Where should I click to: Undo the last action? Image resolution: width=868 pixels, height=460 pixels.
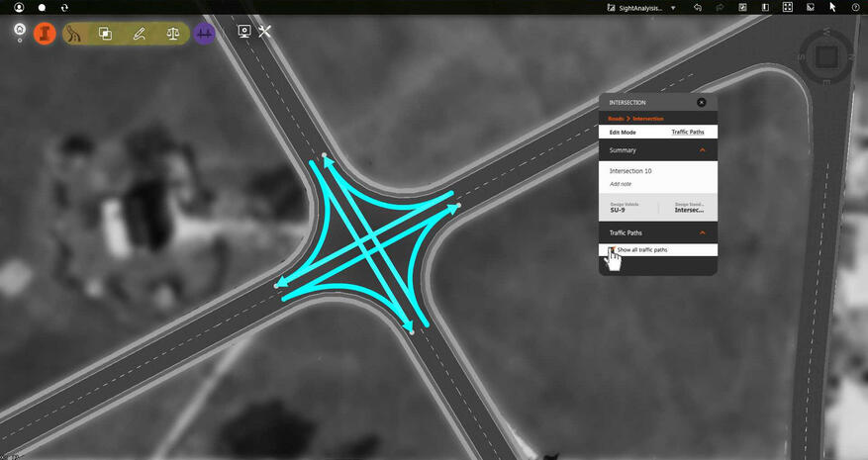click(698, 7)
